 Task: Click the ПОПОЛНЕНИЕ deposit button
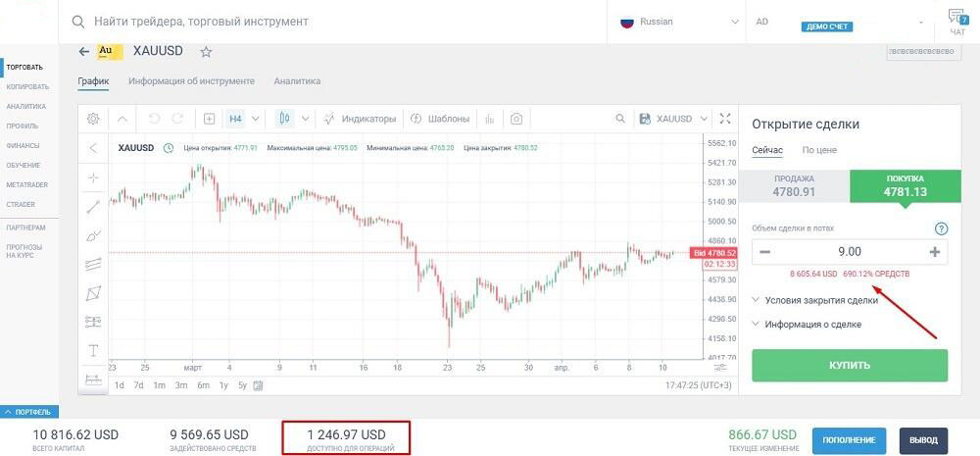tap(850, 440)
